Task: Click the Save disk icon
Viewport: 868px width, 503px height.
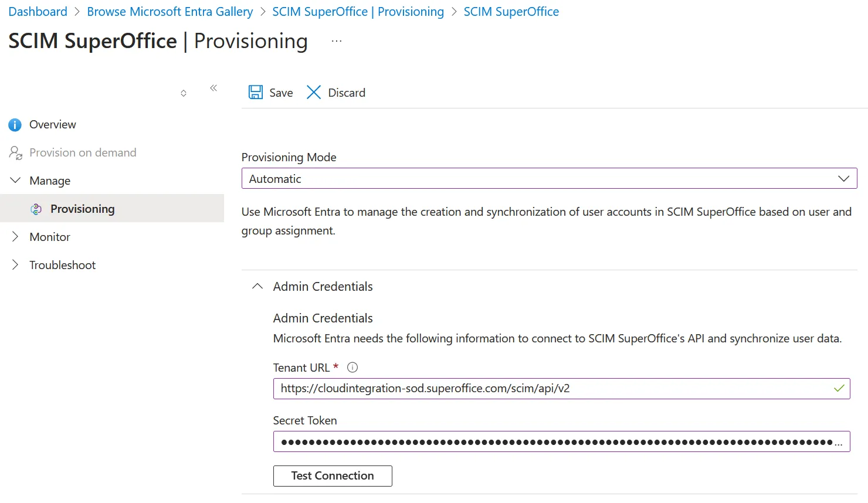Action: coord(256,93)
